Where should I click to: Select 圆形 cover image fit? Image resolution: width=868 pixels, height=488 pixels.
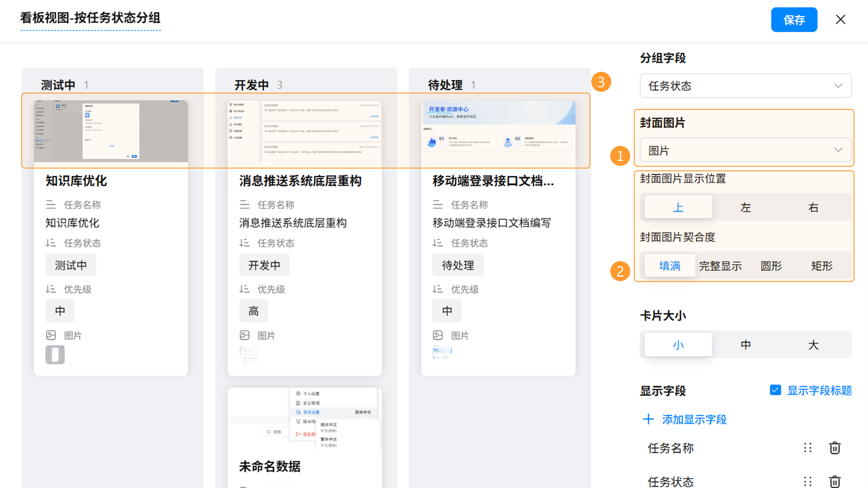click(771, 266)
